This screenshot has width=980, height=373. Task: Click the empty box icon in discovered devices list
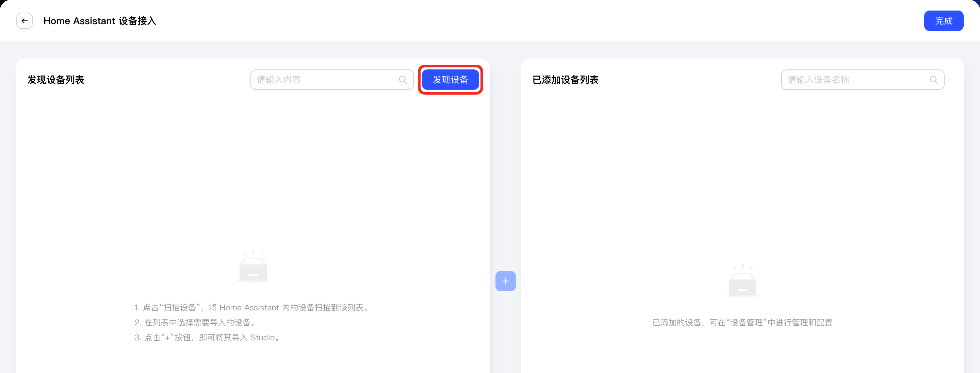point(253,266)
